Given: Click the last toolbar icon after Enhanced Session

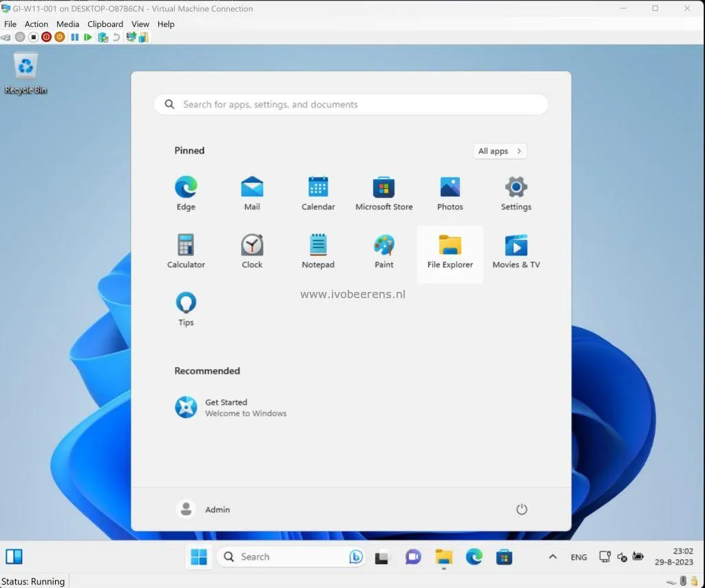Looking at the screenshot, I should coord(143,37).
